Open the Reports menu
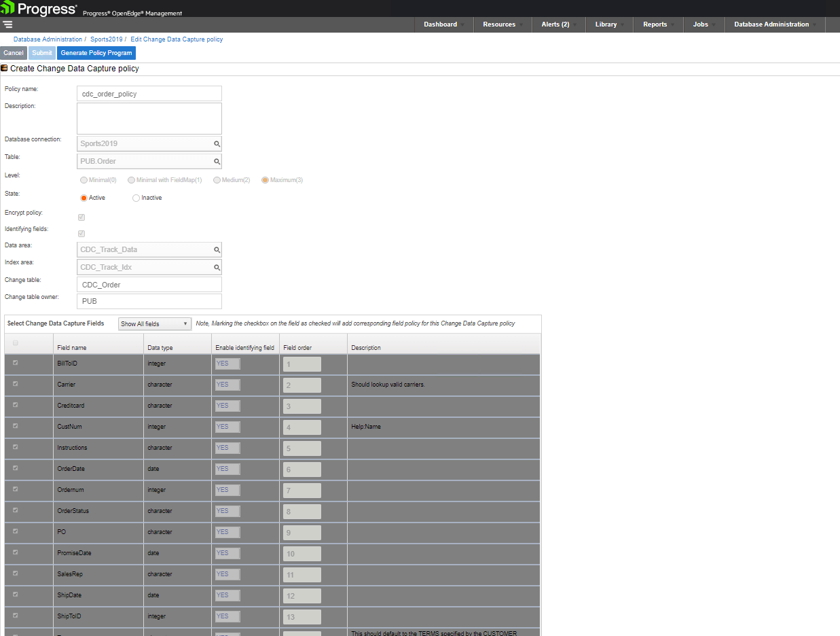The image size is (840, 636). point(658,24)
